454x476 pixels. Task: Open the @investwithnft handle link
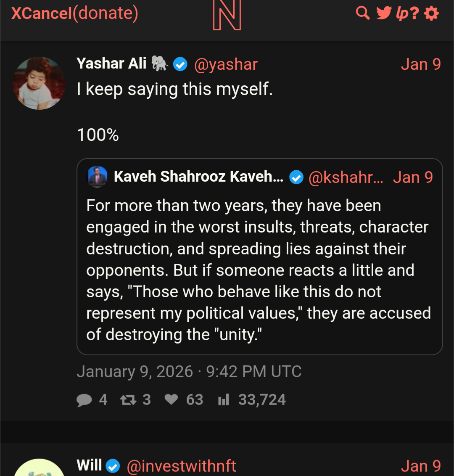tap(181, 466)
